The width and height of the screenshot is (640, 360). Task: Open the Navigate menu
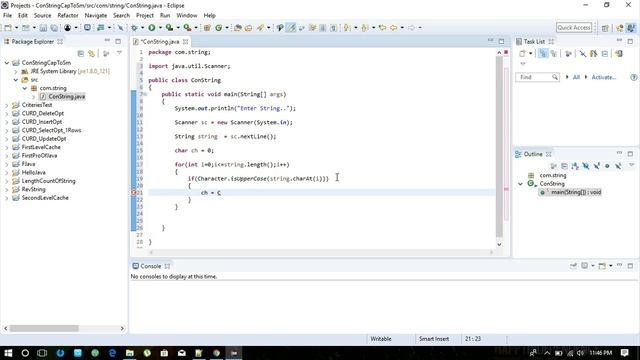[96, 16]
